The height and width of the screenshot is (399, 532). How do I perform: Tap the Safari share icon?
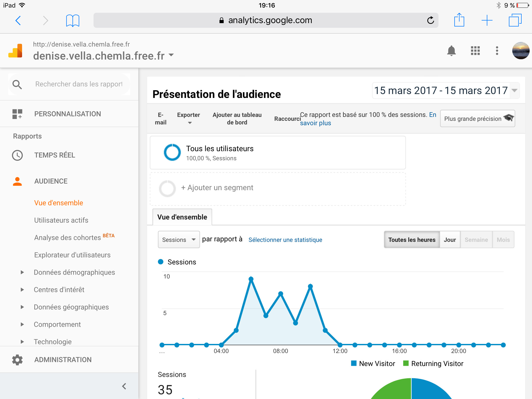[459, 20]
